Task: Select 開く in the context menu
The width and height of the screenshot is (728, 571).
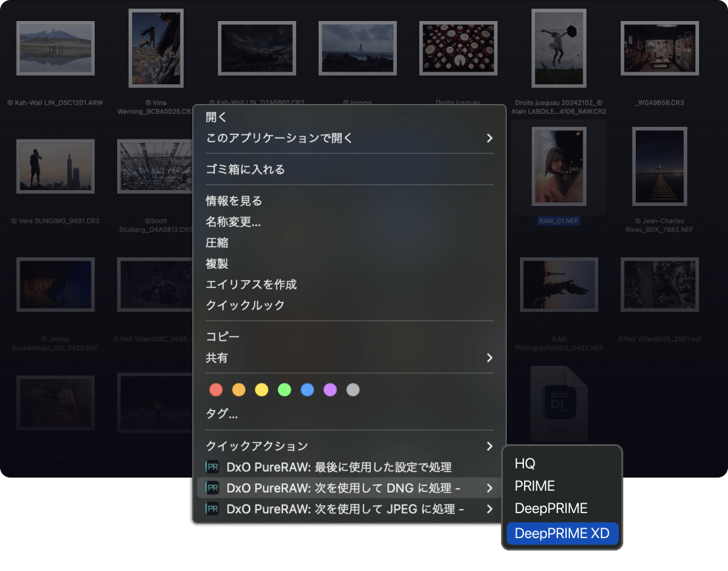Action: point(216,117)
